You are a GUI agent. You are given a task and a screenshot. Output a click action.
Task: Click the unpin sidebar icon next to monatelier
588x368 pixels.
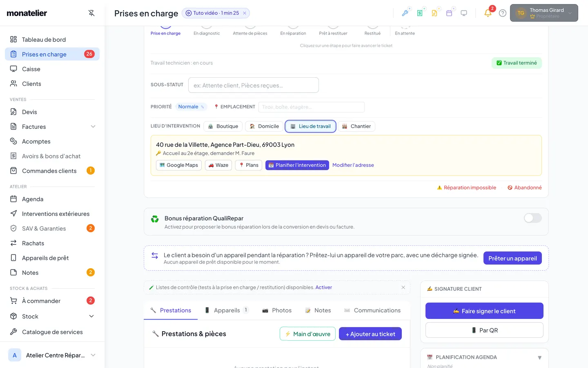[x=91, y=13]
